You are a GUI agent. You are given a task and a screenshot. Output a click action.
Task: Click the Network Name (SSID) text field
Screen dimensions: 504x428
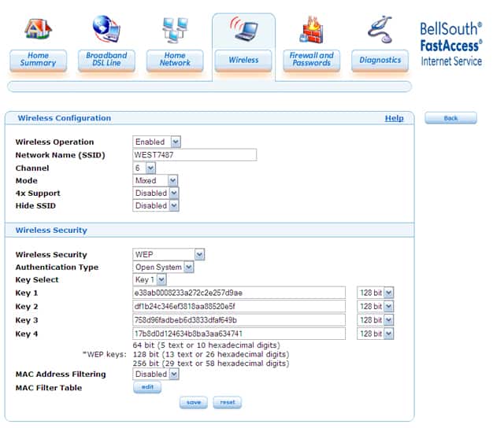coord(195,155)
